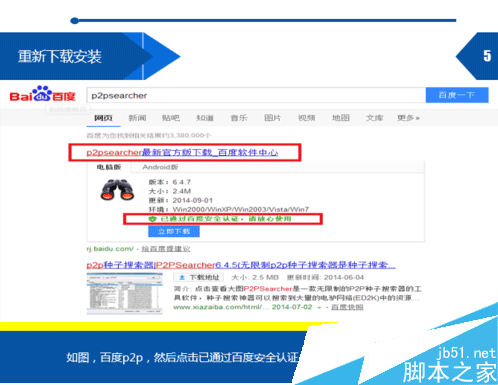Go to the 地图 map tab
The width and height of the screenshot is (498, 385).
pos(341,118)
